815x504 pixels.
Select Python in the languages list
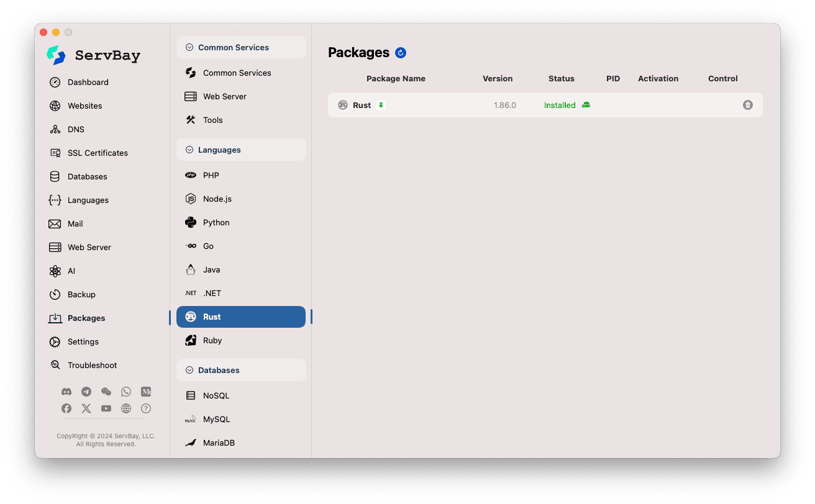click(x=216, y=222)
